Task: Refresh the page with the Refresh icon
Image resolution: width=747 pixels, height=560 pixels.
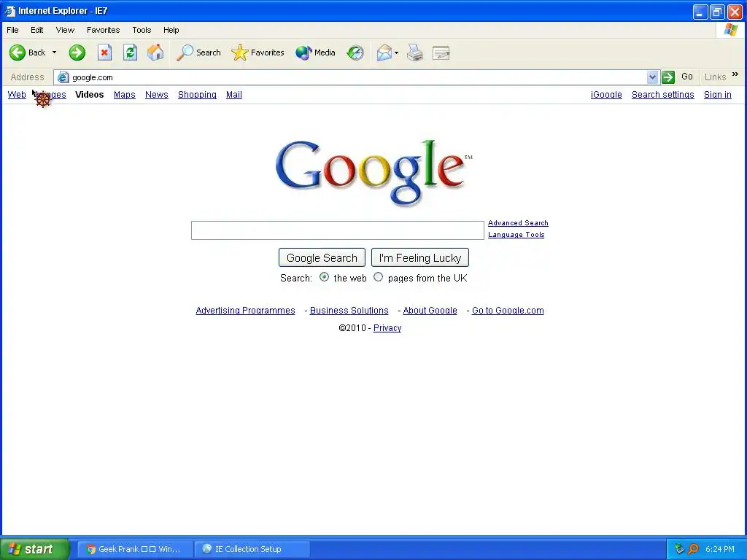Action: [x=130, y=52]
